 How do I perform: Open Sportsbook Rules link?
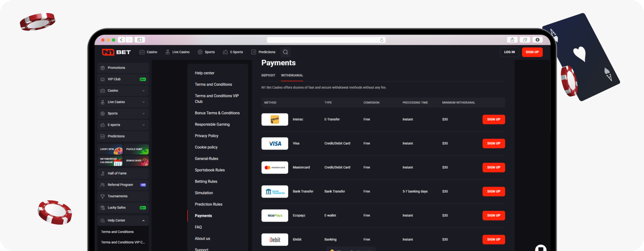point(210,170)
